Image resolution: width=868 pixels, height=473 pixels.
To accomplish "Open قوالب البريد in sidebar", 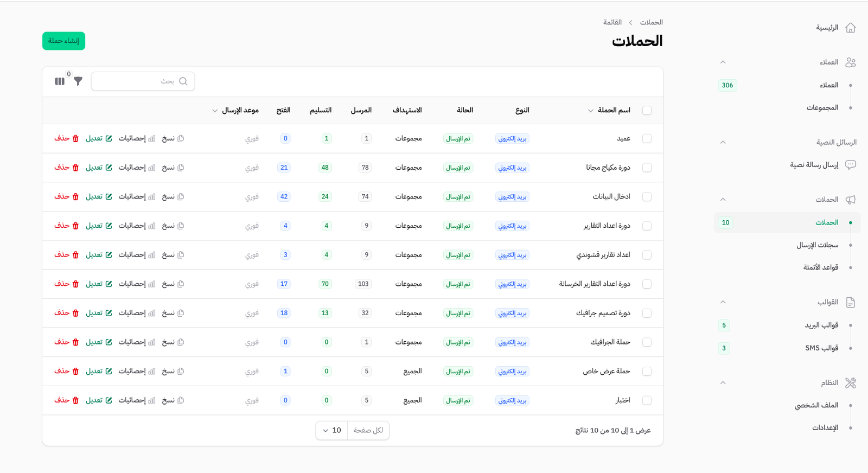I will (x=821, y=325).
